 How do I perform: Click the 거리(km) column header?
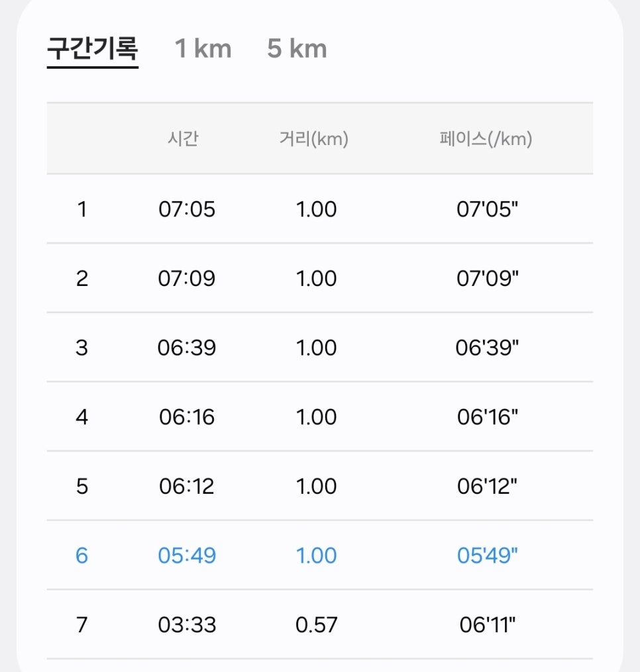pos(314,138)
